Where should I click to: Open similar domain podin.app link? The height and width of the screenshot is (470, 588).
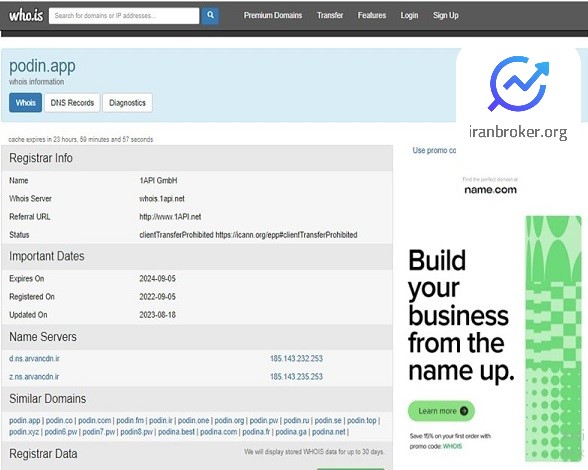tap(24, 420)
